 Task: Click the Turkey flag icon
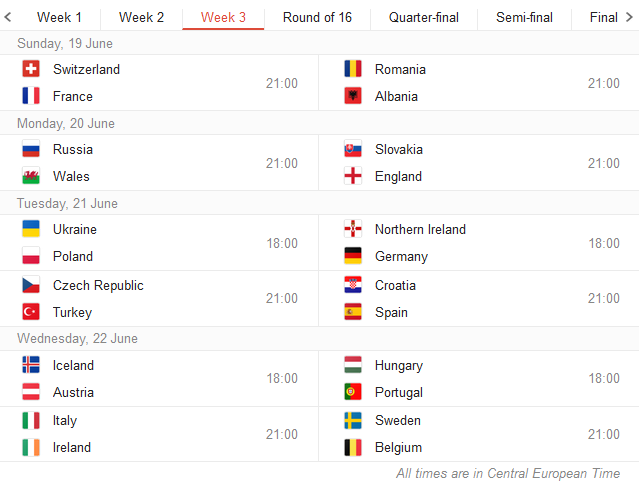click(31, 312)
